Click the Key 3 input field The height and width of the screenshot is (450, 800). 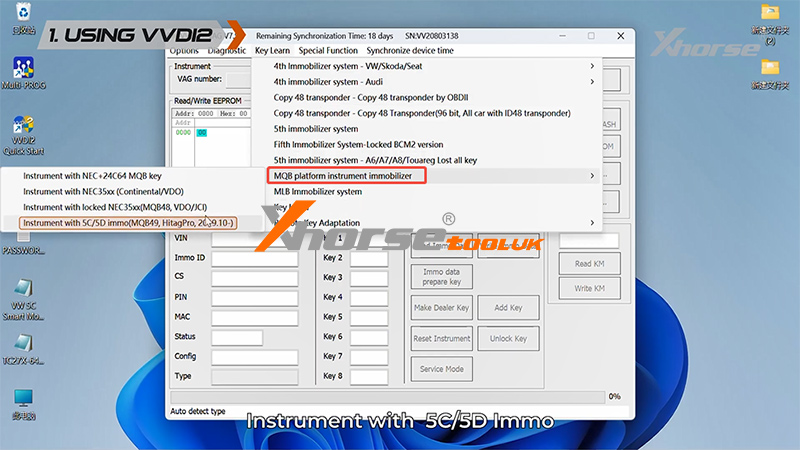(x=369, y=279)
